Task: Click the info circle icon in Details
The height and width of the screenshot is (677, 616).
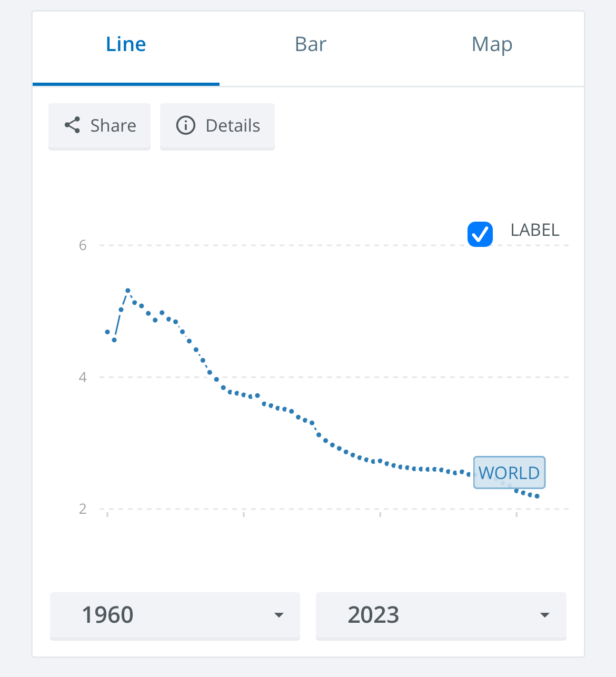Action: coord(185,125)
